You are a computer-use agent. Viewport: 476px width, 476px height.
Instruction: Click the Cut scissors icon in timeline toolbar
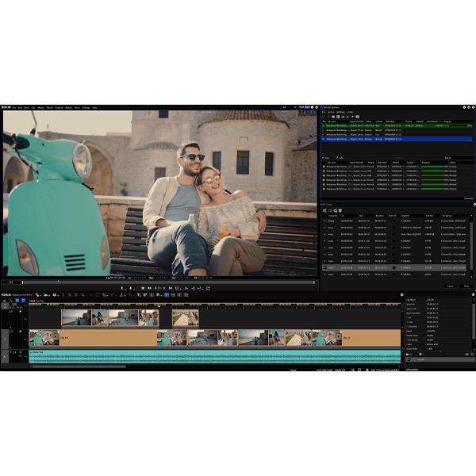click(63, 295)
